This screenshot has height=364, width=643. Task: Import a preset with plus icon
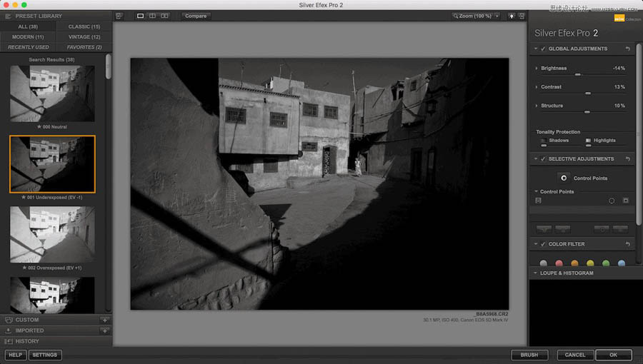click(105, 330)
